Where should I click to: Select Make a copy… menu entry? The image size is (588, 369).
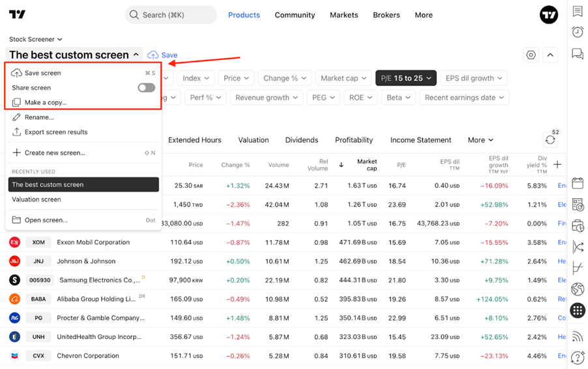[83, 102]
